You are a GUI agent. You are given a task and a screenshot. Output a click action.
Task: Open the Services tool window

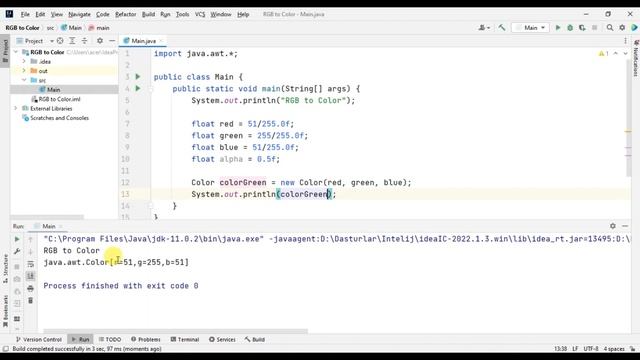pyautogui.click(x=222, y=339)
